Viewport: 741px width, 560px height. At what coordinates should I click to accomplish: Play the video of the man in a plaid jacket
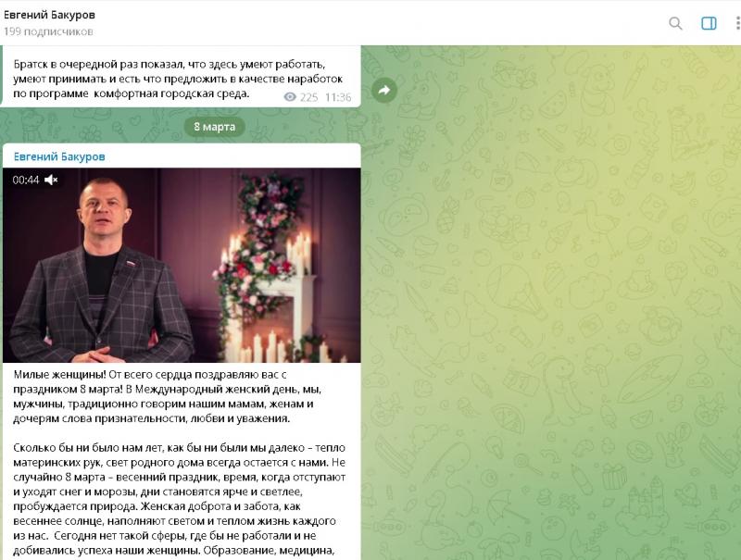(182, 265)
